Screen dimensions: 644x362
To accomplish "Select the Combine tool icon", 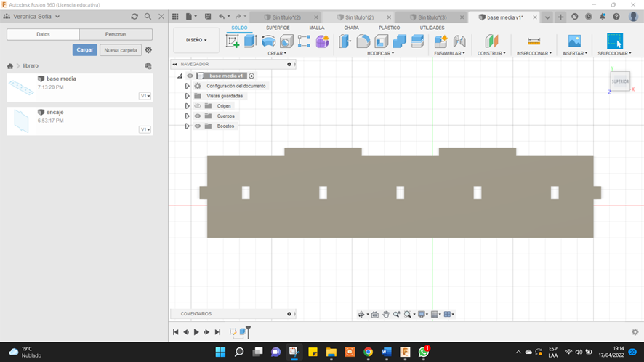I will [399, 41].
